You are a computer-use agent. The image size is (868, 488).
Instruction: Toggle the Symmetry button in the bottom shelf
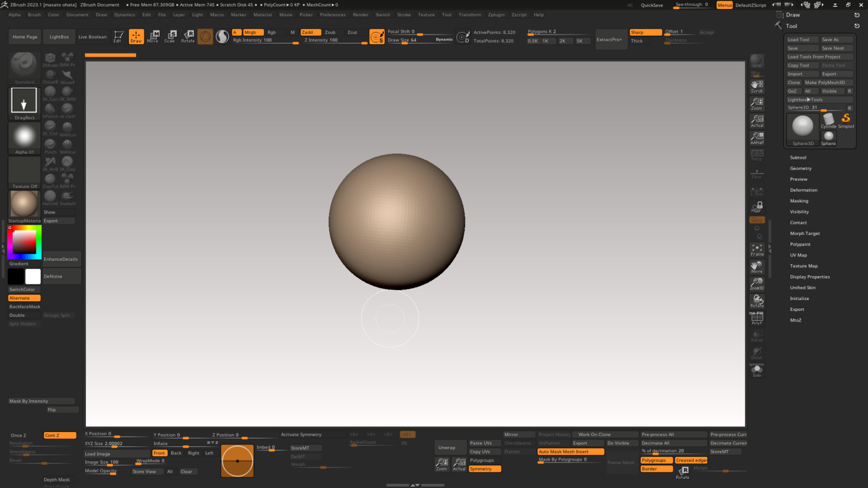tap(484, 469)
